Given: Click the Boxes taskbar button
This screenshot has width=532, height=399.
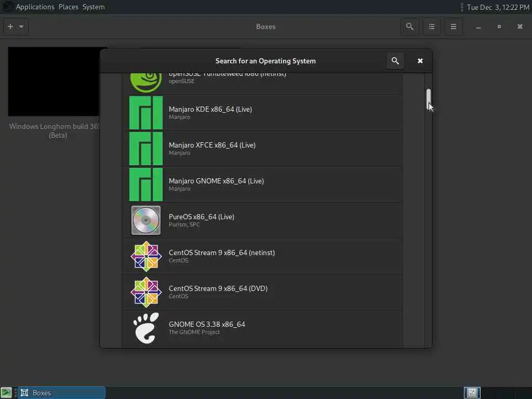Looking at the screenshot, I should pyautogui.click(x=61, y=393).
